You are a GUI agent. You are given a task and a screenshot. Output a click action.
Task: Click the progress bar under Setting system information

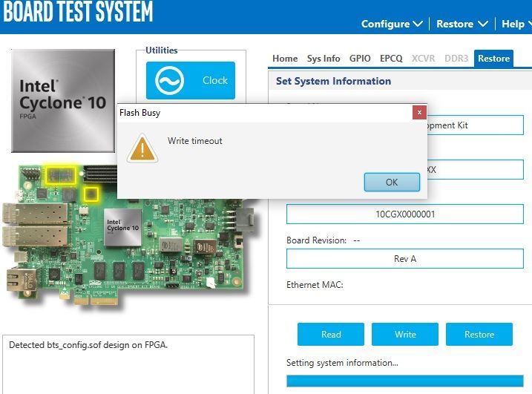[x=405, y=381]
